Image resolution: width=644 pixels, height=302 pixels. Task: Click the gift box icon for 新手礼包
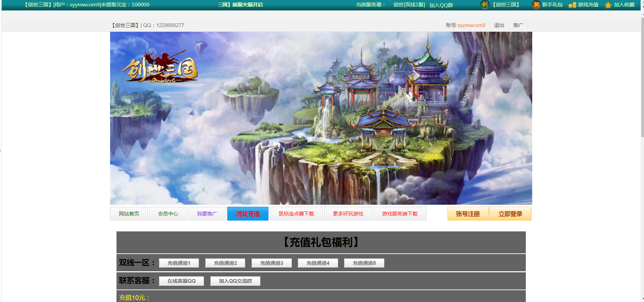pos(536,5)
